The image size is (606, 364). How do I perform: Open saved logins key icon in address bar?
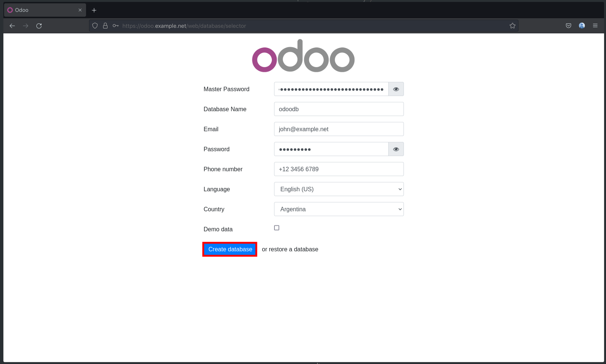click(x=116, y=26)
